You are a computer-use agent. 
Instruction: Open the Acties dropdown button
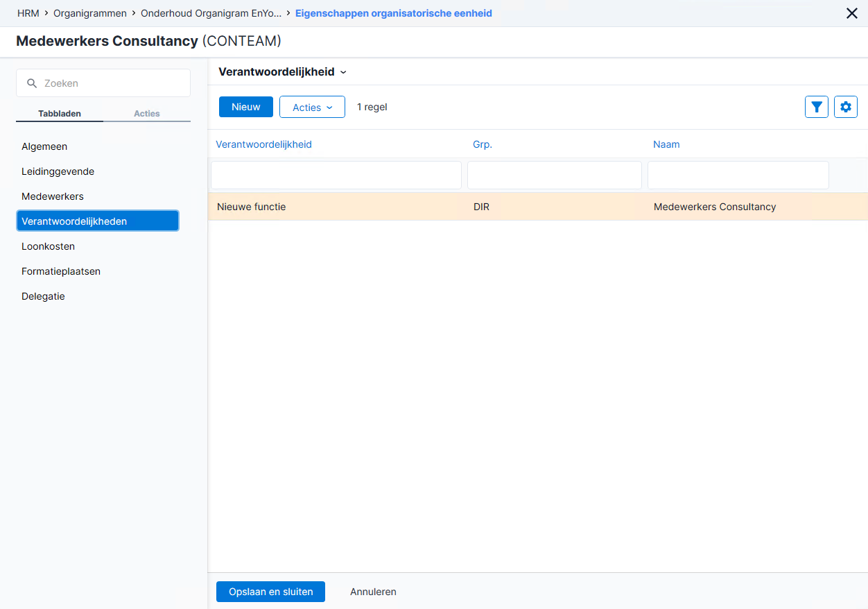pyautogui.click(x=312, y=107)
